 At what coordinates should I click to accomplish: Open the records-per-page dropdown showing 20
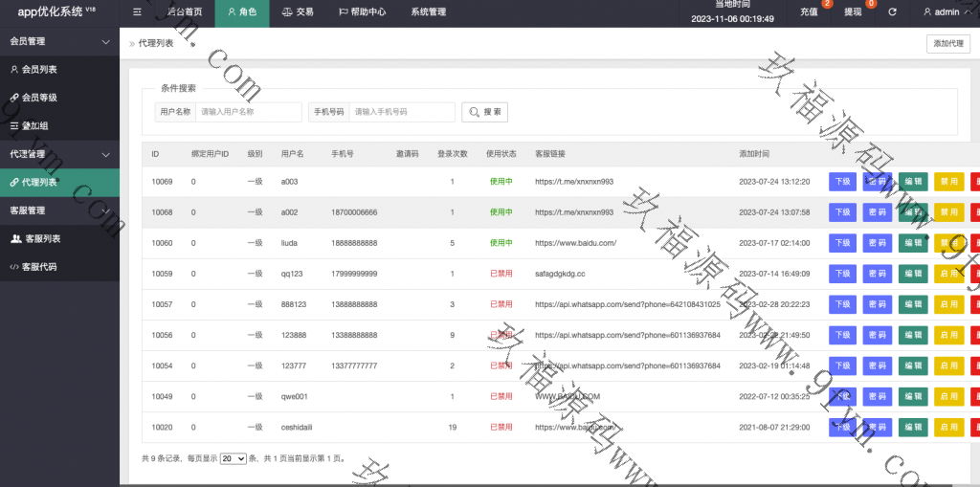click(234, 459)
